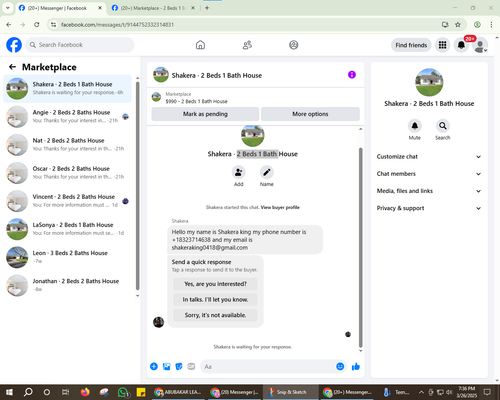Open WhatsApp from the taskbar

click(123, 392)
